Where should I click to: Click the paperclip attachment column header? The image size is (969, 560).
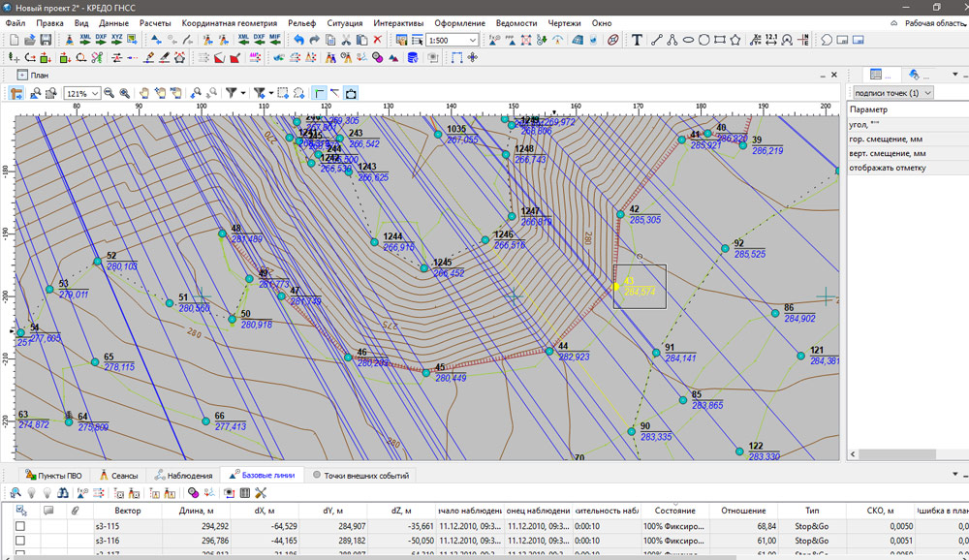75,511
